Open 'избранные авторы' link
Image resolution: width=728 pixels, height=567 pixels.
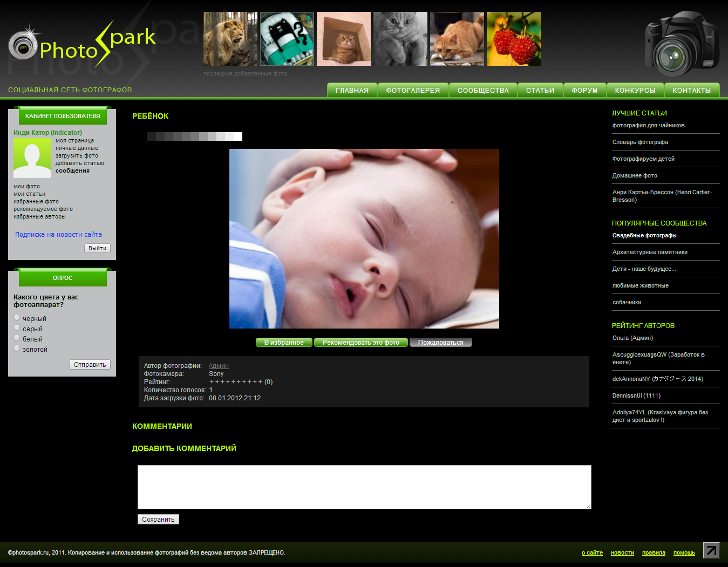(x=39, y=216)
